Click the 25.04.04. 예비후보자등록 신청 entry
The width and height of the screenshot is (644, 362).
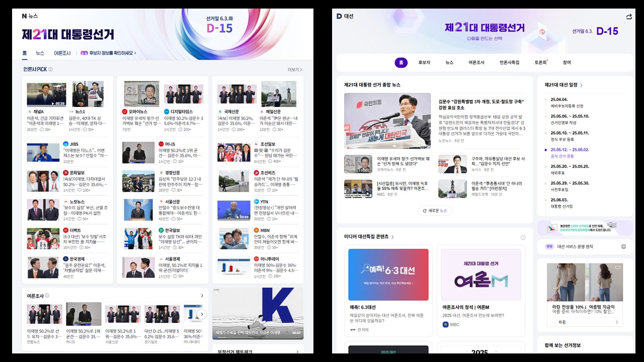566,103
